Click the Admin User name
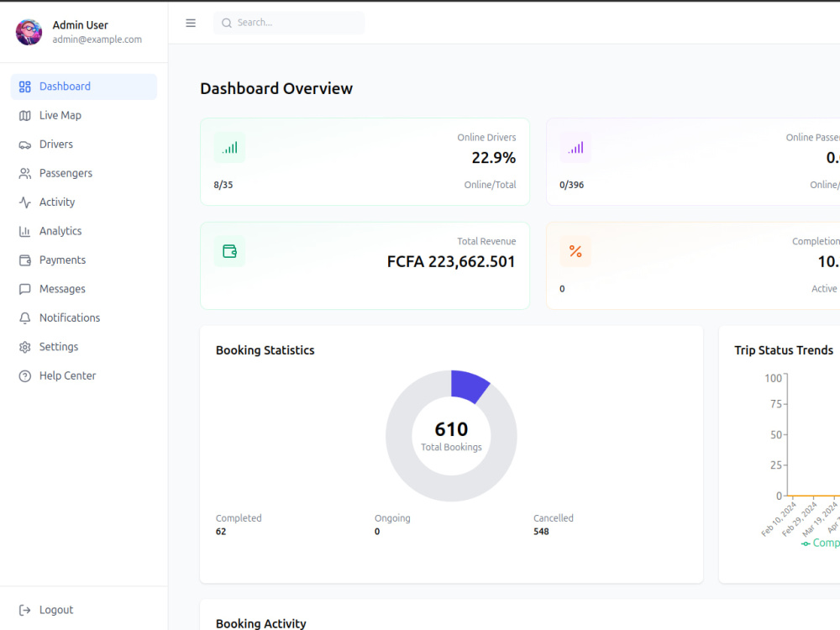Screen dimensions: 840x630 click(x=81, y=25)
